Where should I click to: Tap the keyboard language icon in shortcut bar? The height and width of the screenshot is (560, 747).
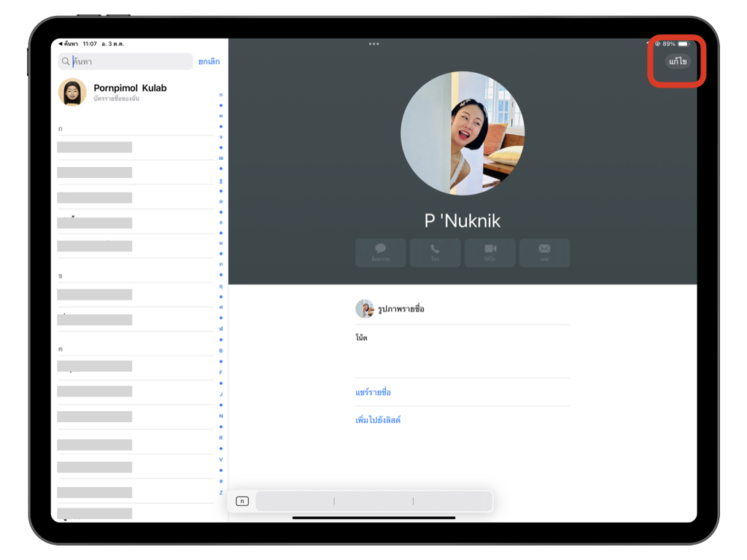point(242,501)
